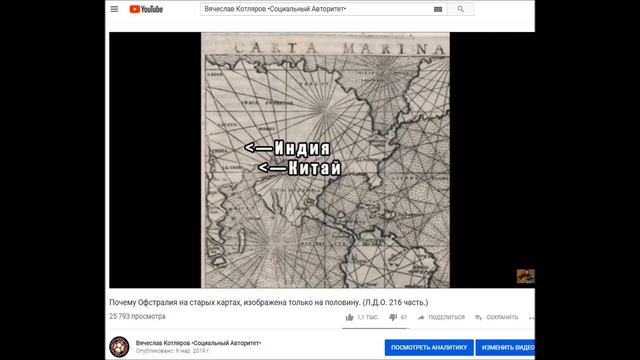Open the more actions ellipsis menu
Viewport: 640px width, 360px height.
(531, 318)
